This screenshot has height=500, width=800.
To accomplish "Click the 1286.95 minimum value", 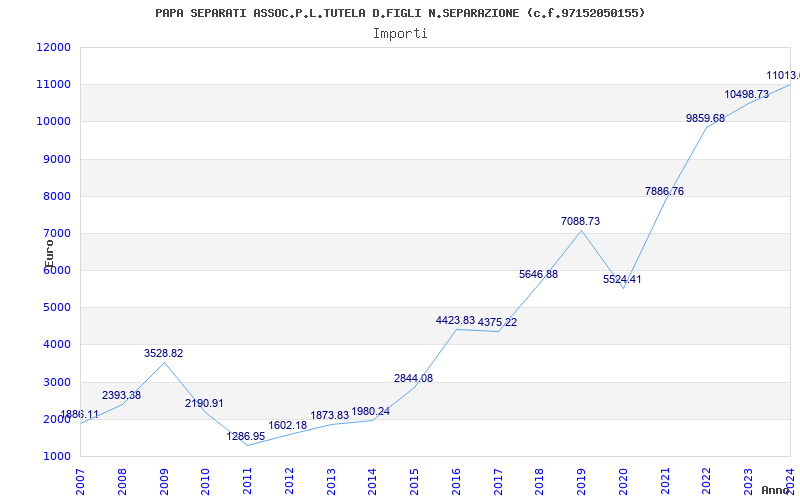I will pos(246,436).
